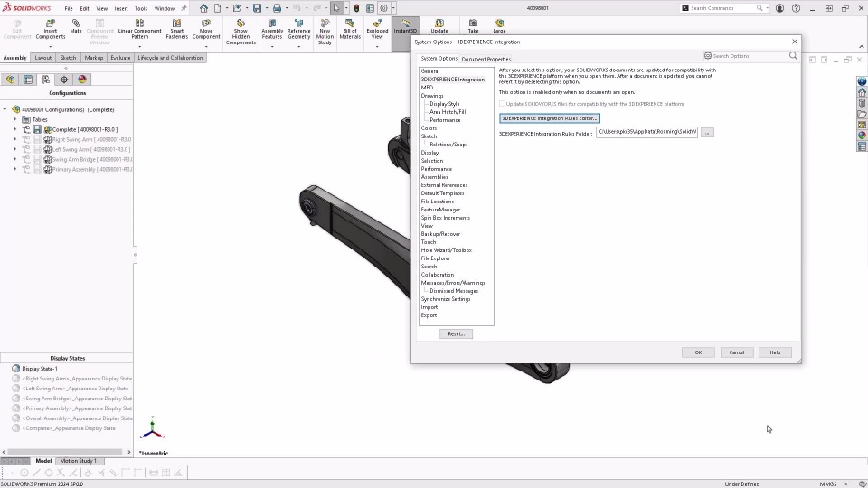Open the Tools menu

pyautogui.click(x=141, y=8)
